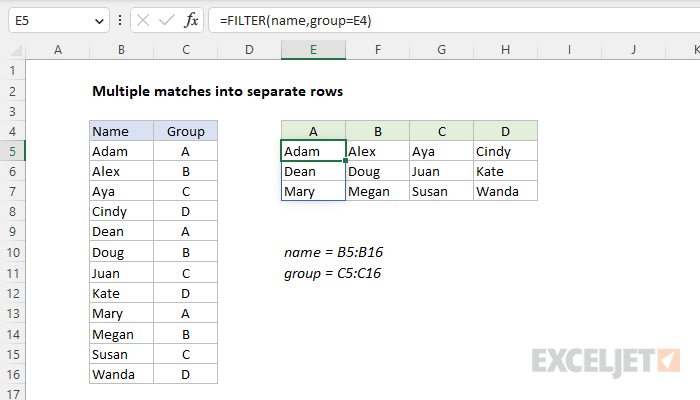Select cell B12 containing Kate
The height and width of the screenshot is (400, 700).
click(x=121, y=293)
